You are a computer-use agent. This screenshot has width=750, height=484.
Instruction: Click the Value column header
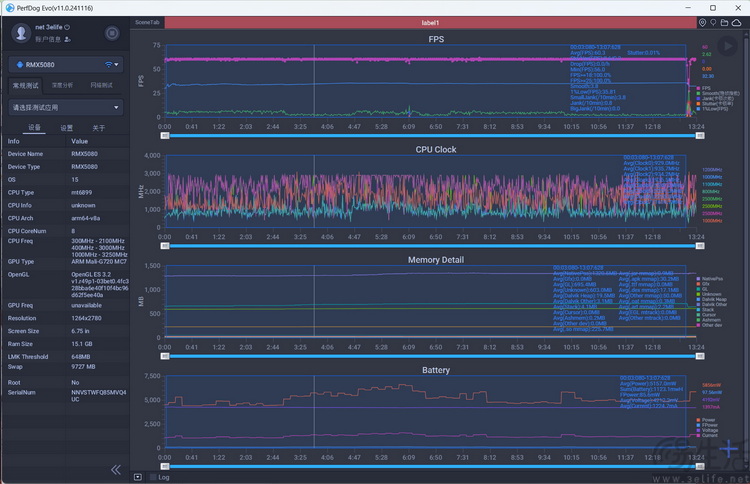(x=79, y=141)
